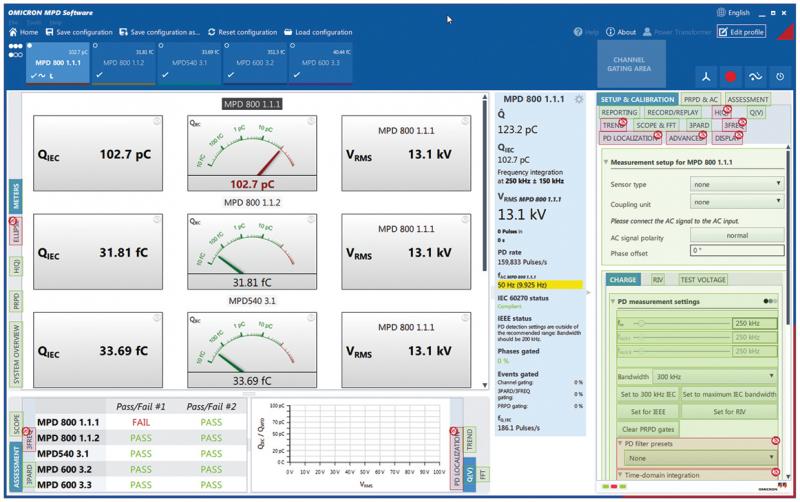Click the hidden-eye badge on PD LOCALIZATION tab
800x502 pixels.
coord(658,135)
